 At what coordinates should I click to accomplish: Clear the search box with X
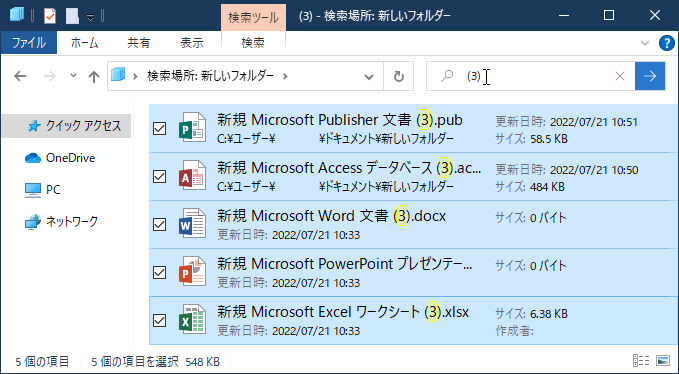click(x=620, y=76)
